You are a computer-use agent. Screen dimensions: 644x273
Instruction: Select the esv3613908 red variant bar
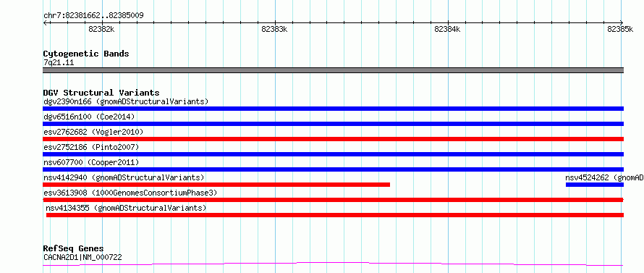(x=333, y=200)
